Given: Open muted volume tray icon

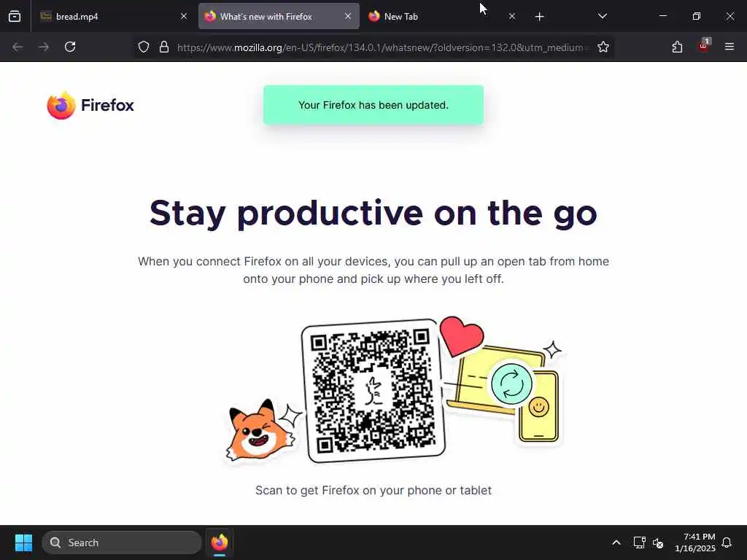Looking at the screenshot, I should click(x=659, y=542).
